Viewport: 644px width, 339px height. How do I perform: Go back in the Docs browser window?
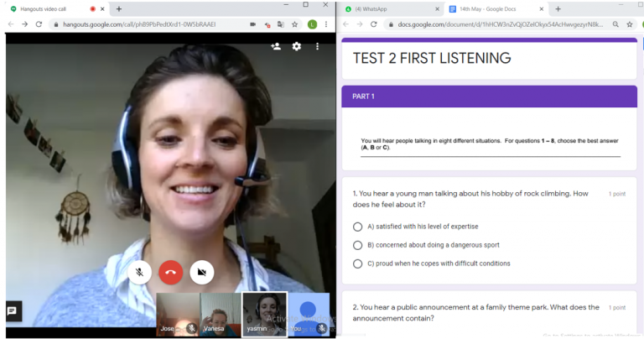[x=345, y=24]
